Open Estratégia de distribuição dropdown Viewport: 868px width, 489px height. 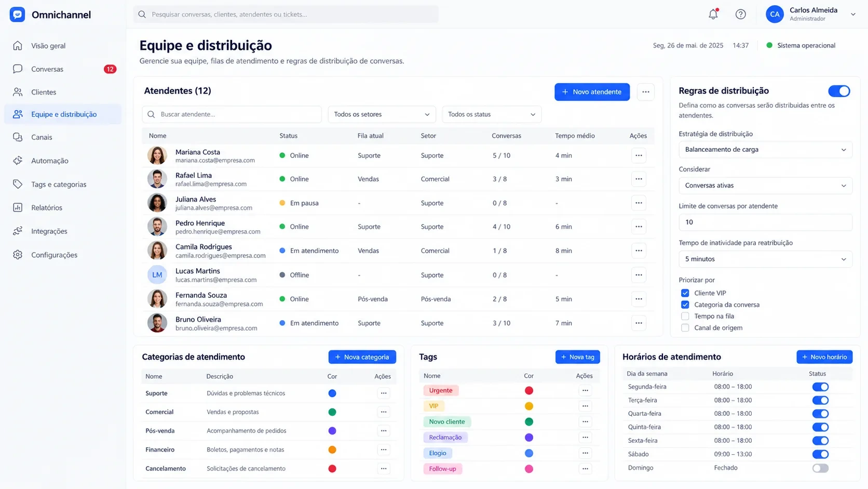pyautogui.click(x=765, y=150)
